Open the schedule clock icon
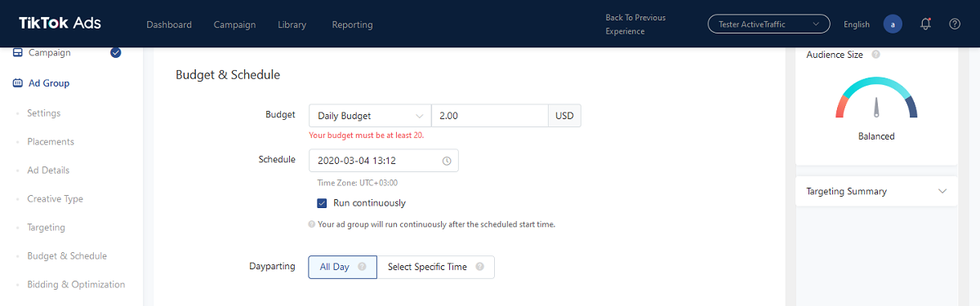The height and width of the screenshot is (306, 980). pyautogui.click(x=447, y=161)
